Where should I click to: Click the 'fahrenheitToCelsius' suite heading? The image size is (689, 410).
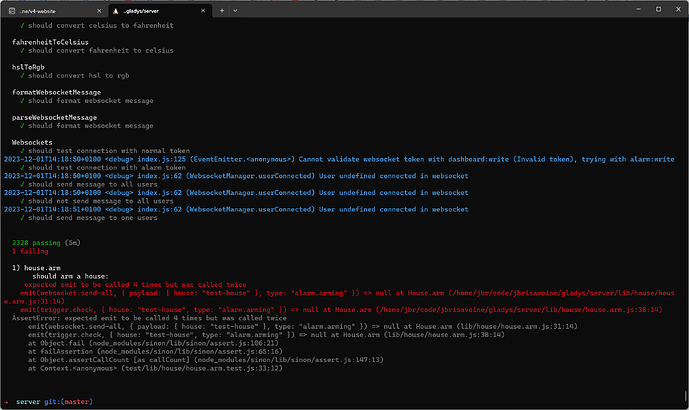(50, 42)
